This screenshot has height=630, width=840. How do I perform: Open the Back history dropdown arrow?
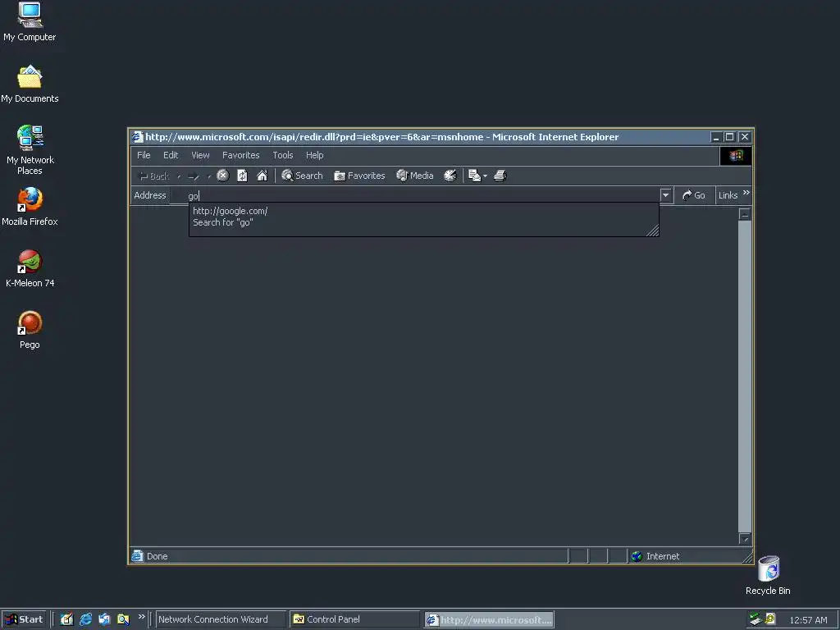pyautogui.click(x=179, y=176)
